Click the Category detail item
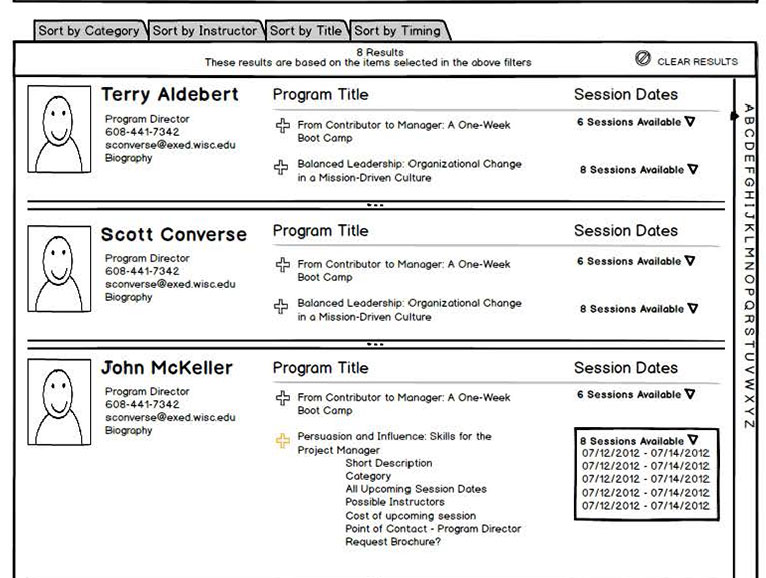The width and height of the screenshot is (766, 578). 368,476
